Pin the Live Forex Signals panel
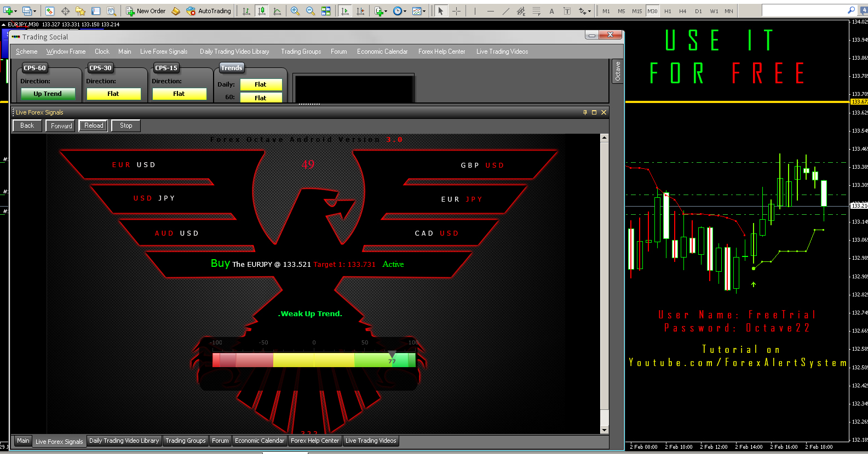Screen dimensions: 868x457 tap(585, 112)
